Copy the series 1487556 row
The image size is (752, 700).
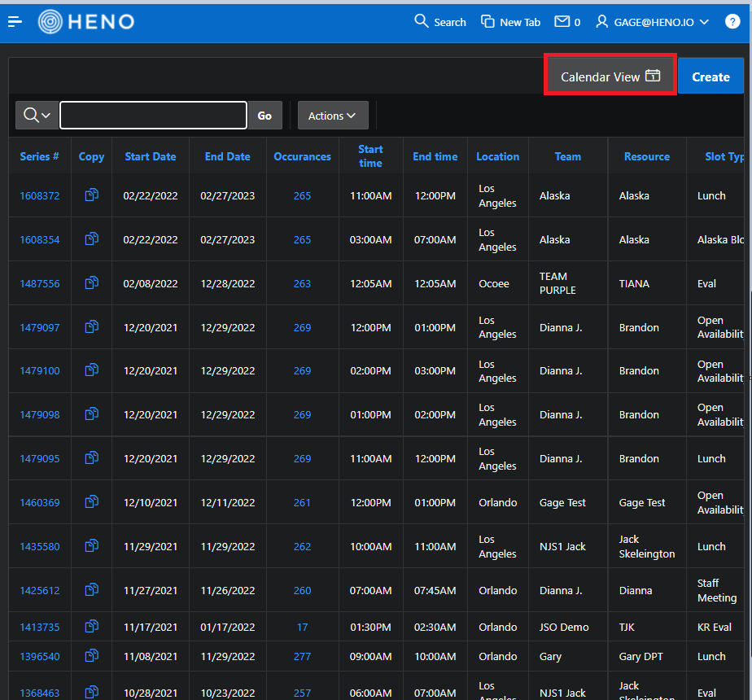click(91, 283)
